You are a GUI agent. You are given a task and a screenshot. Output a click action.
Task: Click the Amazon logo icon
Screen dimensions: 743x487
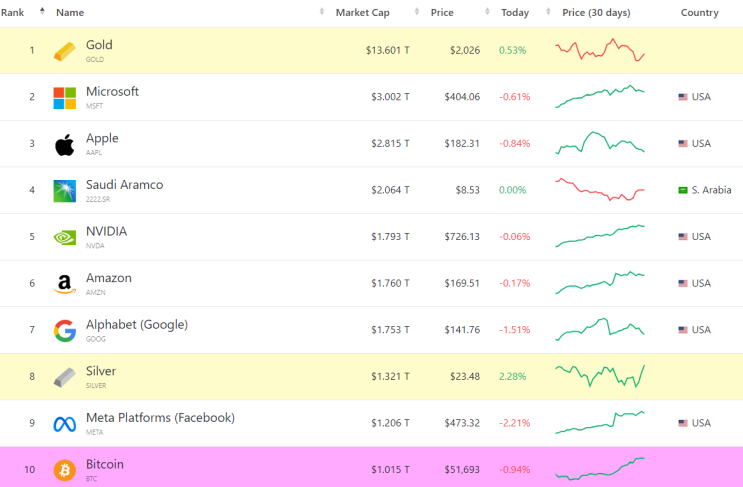pos(64,284)
